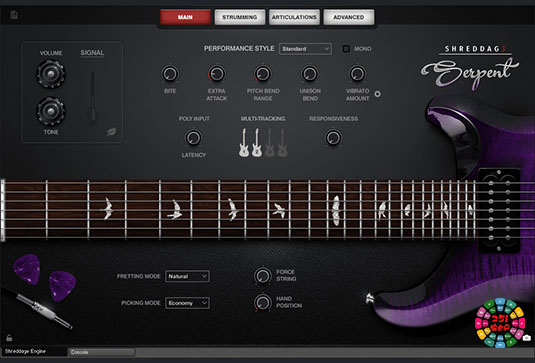Click the Console field
The height and width of the screenshot is (363, 535).
tap(102, 352)
